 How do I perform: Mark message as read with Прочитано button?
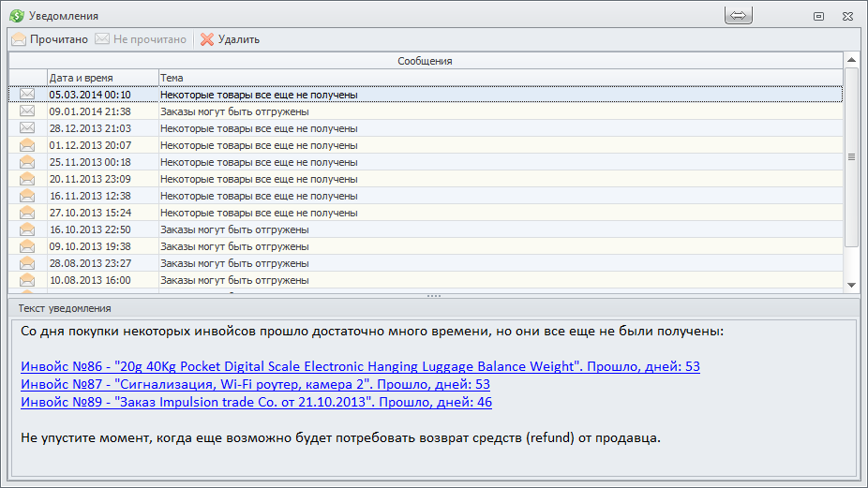coord(50,39)
